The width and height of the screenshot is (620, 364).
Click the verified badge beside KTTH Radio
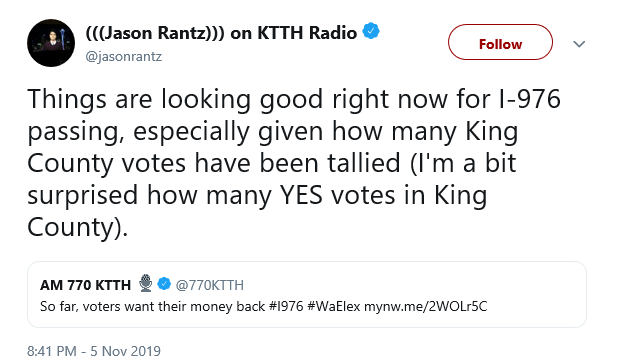pos(371,32)
